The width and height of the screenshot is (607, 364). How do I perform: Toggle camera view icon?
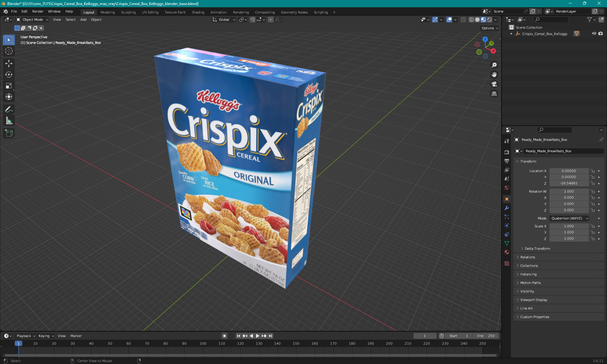[x=494, y=84]
